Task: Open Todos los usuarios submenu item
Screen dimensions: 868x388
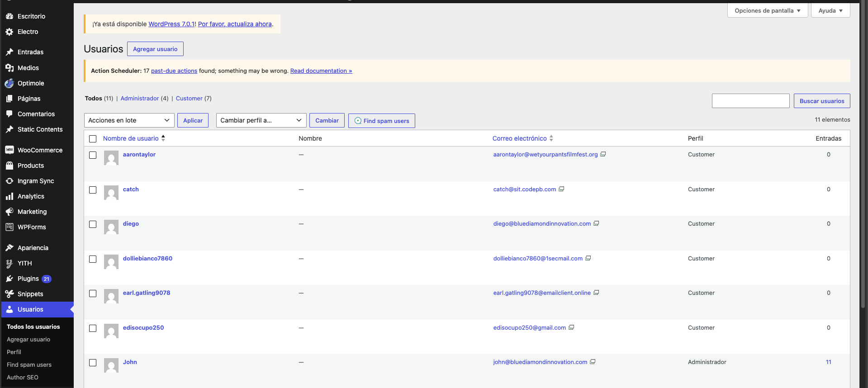Action: click(x=33, y=326)
